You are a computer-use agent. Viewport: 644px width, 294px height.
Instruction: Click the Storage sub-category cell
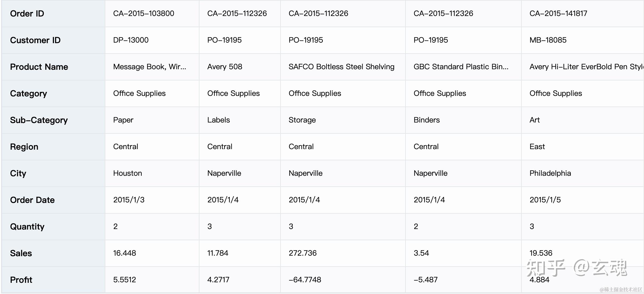(302, 120)
